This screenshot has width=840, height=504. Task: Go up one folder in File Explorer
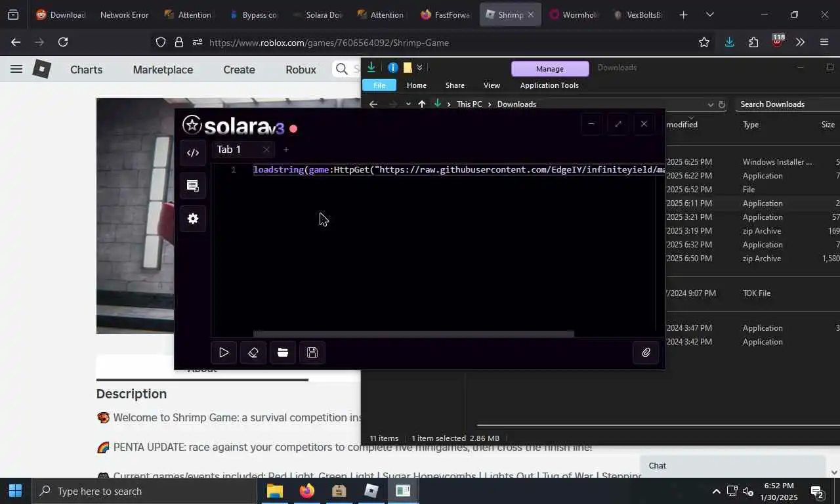(422, 104)
